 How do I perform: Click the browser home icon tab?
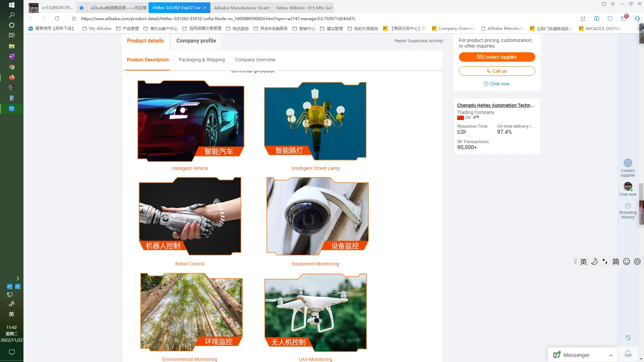pos(82,8)
